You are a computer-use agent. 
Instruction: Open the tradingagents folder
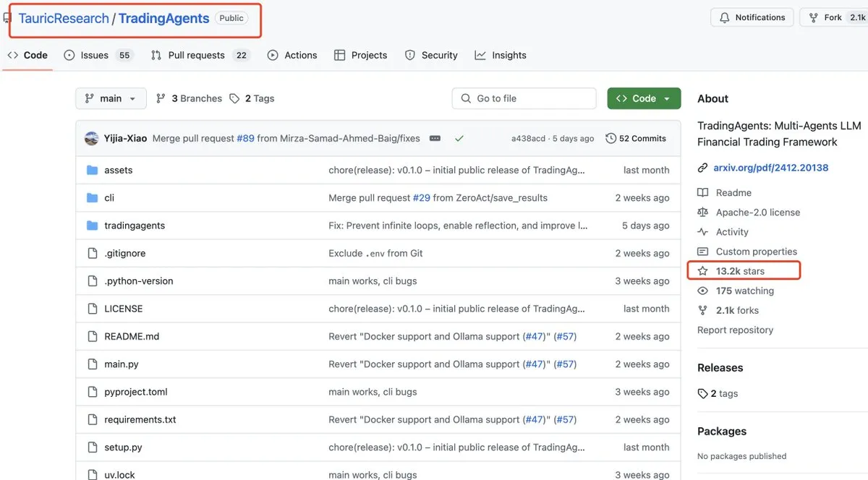tap(135, 226)
